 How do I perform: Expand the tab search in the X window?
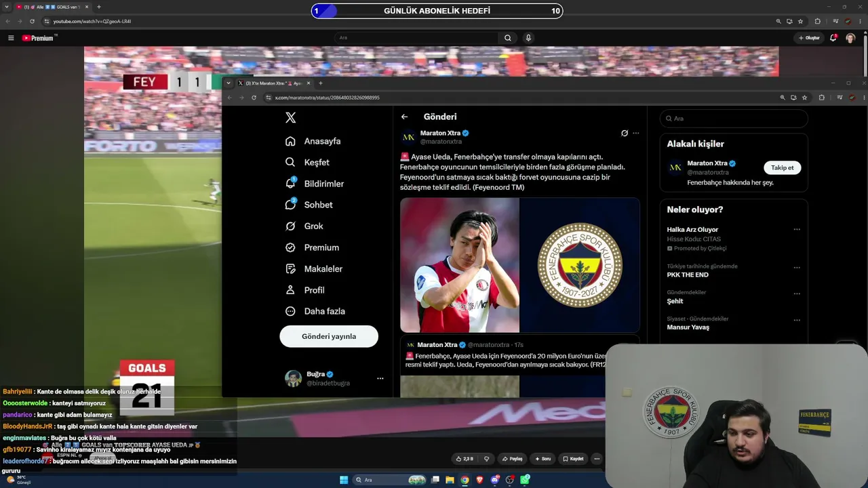tap(229, 83)
